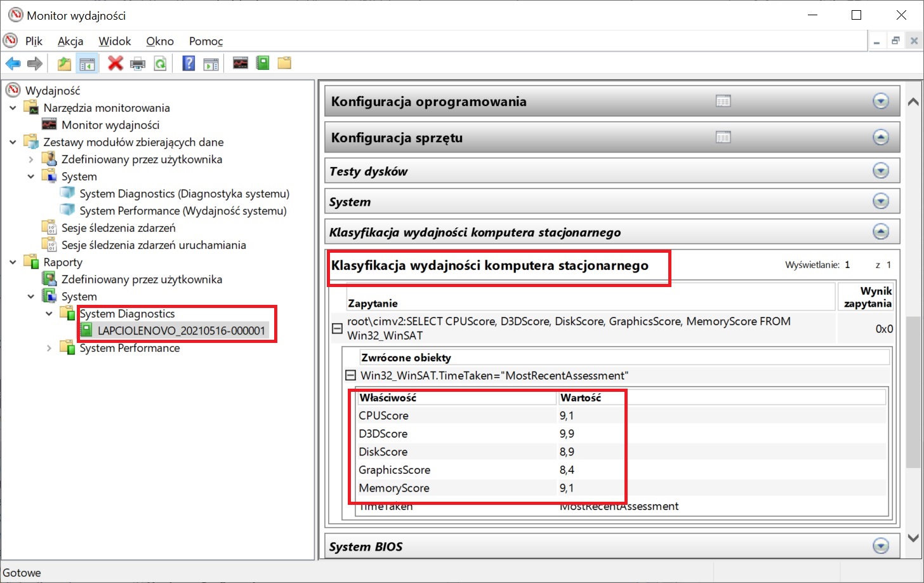
Task: Open the Akcja menu
Action: pyautogui.click(x=70, y=41)
